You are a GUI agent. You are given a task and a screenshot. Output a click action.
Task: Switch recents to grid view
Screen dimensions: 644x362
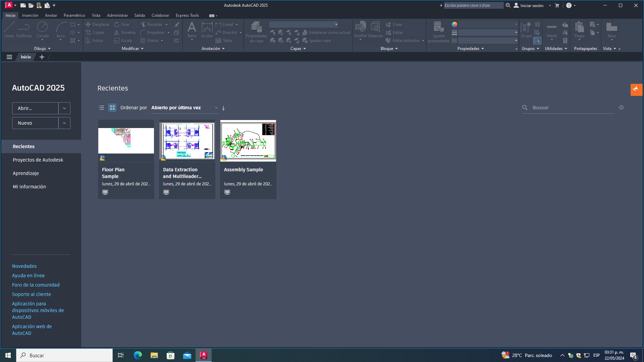pos(112,108)
